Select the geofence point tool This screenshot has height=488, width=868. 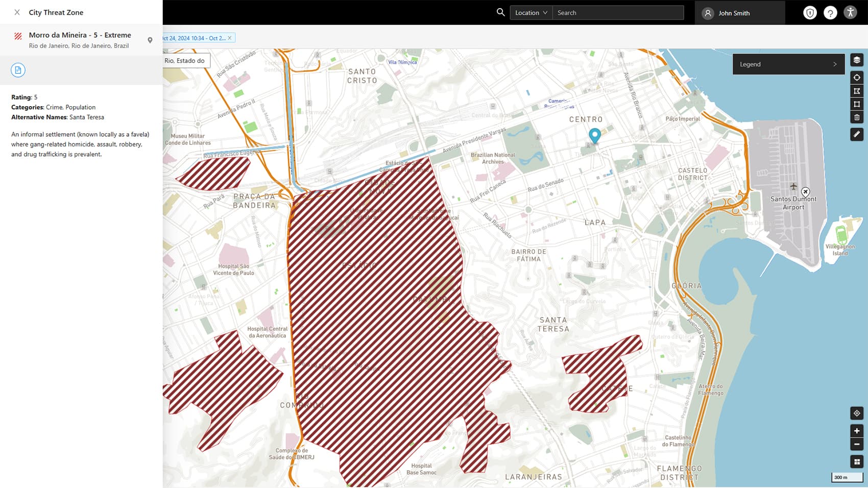857,78
